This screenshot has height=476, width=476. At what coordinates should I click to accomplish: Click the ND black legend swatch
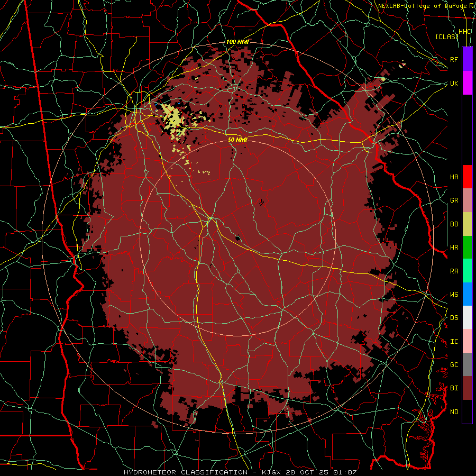tap(467, 411)
